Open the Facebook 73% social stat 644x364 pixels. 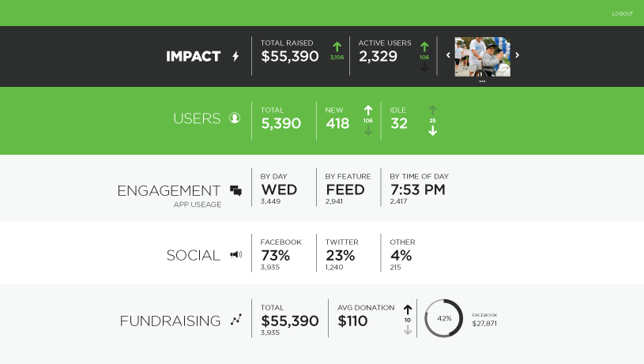point(281,254)
